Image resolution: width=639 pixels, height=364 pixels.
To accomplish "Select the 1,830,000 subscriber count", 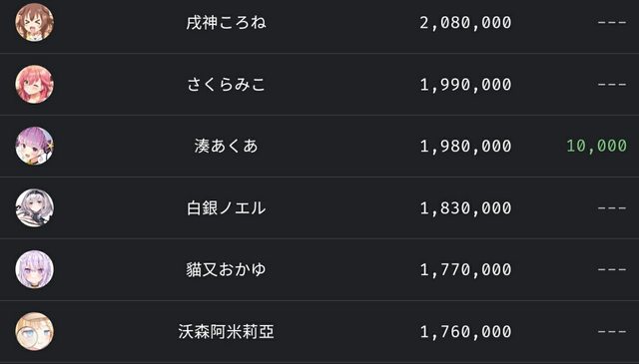I will click(465, 208).
